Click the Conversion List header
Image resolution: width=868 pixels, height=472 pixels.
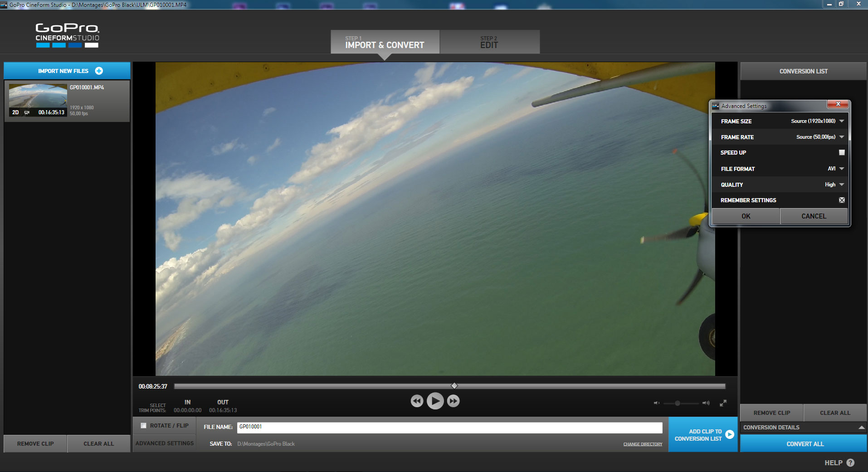point(804,71)
